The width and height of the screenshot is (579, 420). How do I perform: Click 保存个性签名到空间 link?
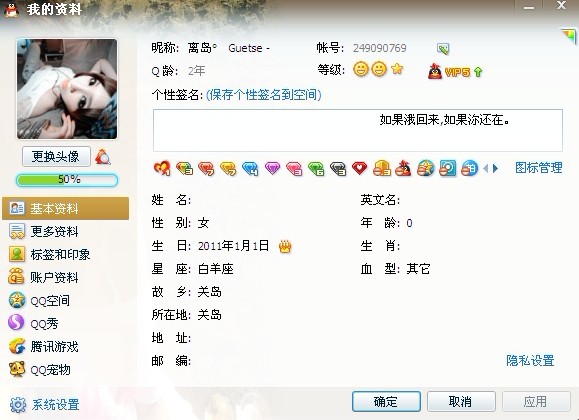[264, 95]
